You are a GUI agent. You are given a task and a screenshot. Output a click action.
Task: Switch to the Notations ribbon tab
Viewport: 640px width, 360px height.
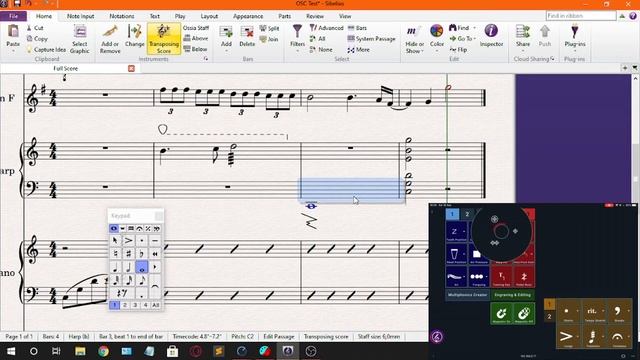[122, 16]
